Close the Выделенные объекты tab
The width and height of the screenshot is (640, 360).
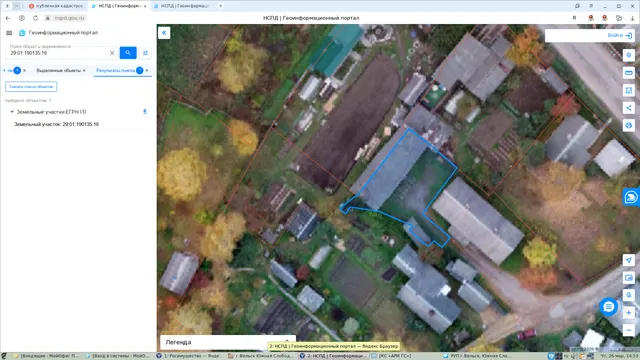(84, 71)
